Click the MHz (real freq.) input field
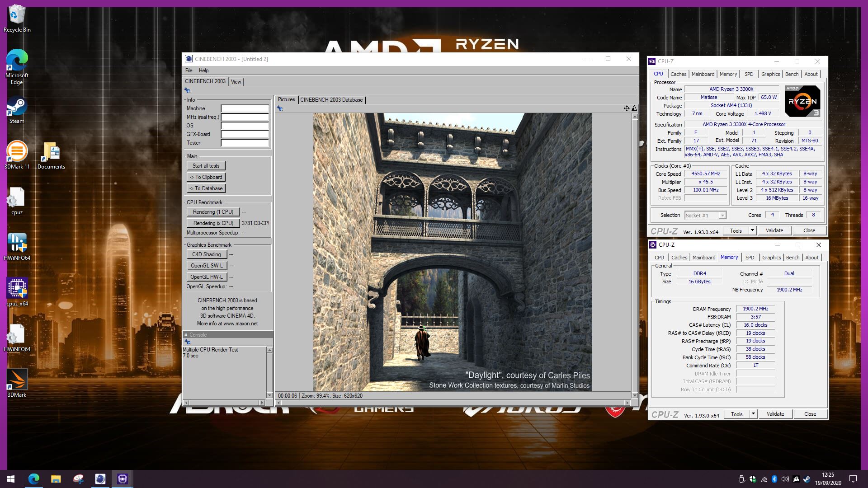Viewport: 868px width, 488px height. (x=245, y=117)
